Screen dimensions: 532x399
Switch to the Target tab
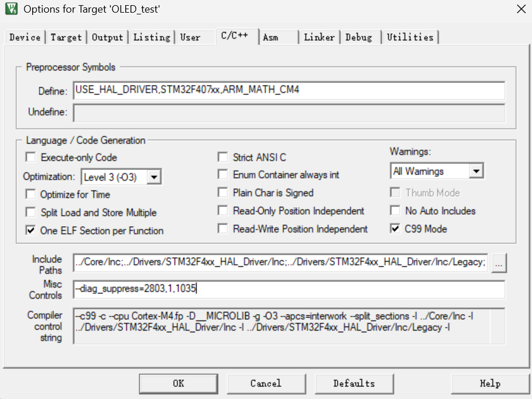click(x=66, y=37)
